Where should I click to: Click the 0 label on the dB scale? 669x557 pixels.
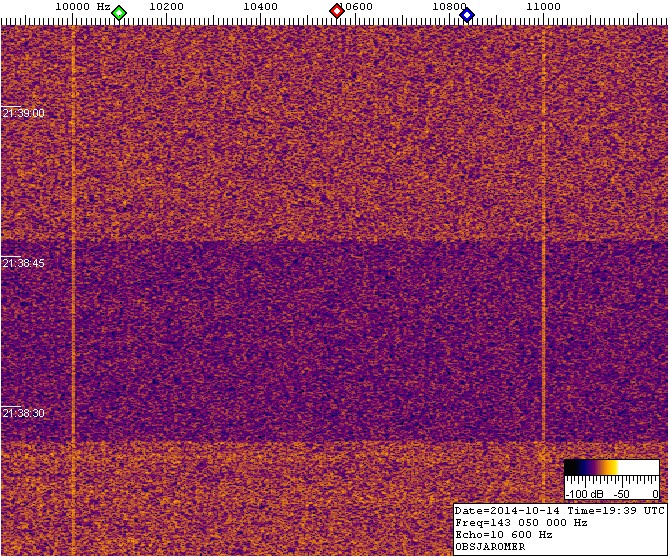point(655,494)
